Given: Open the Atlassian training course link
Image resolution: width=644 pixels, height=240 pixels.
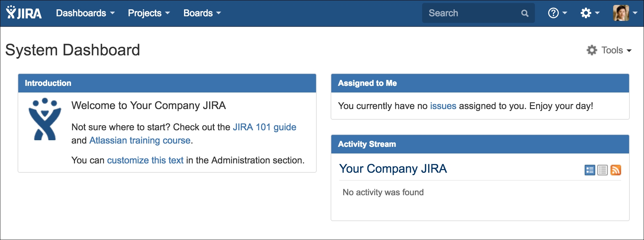Looking at the screenshot, I should point(140,140).
